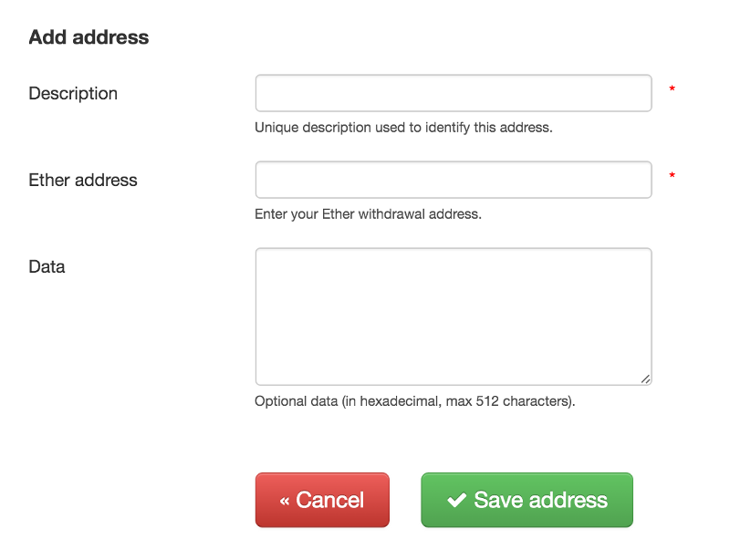Click the 'Add address' heading
Image resolution: width=730 pixels, height=560 pixels.
pyautogui.click(x=89, y=37)
